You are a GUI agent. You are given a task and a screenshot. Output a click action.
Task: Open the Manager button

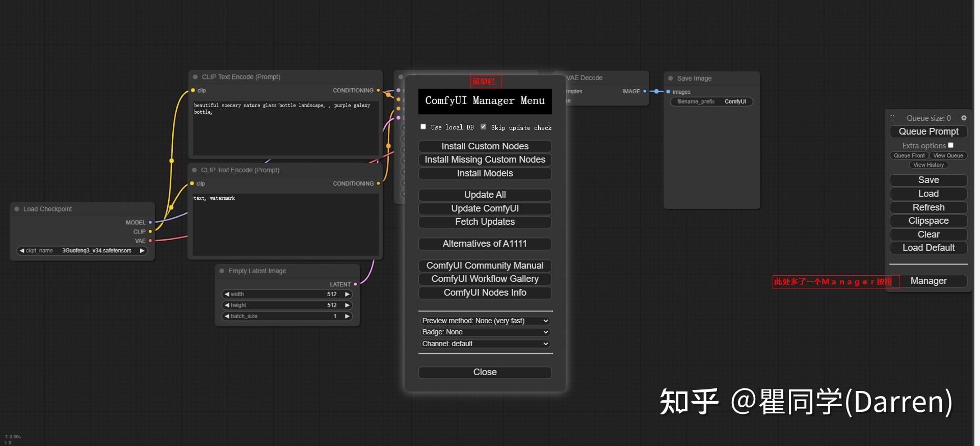(x=929, y=281)
